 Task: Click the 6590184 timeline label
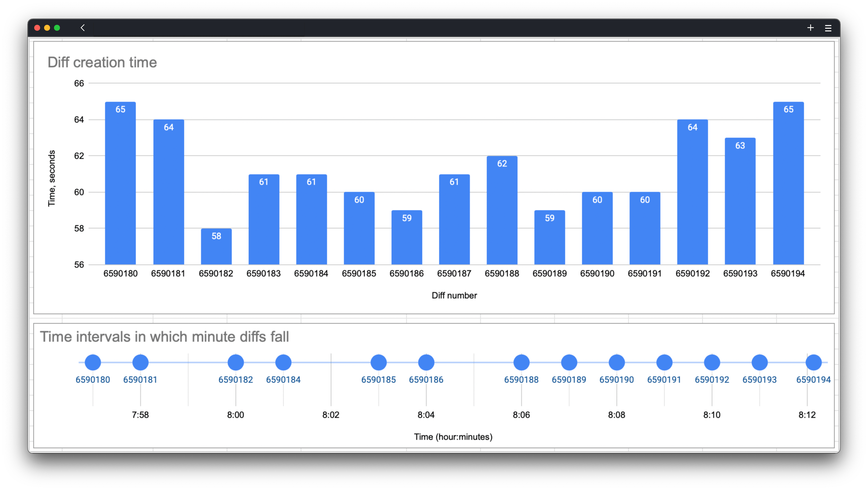click(283, 380)
